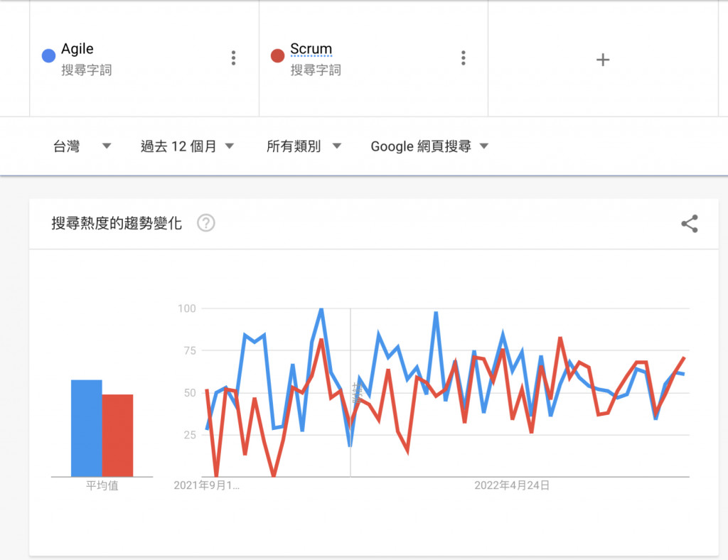Expand the 台灣 region dropdown
This screenshot has width=728, height=560.
pyautogui.click(x=82, y=146)
